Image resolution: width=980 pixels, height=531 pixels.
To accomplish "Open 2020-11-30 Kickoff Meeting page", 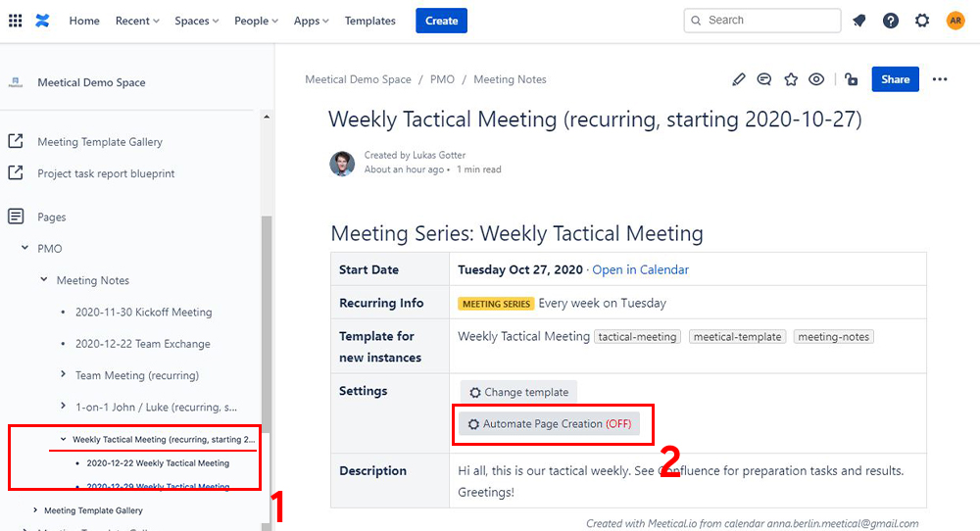I will [144, 312].
